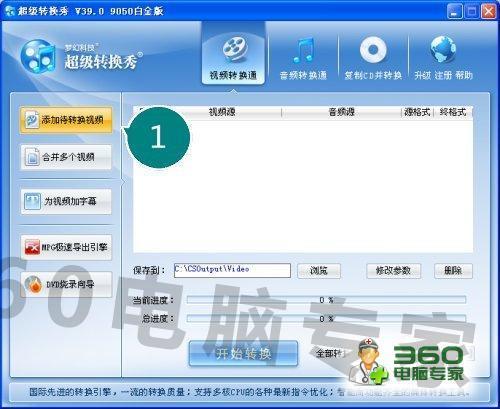Click 添加待转换视频 button

[66, 120]
